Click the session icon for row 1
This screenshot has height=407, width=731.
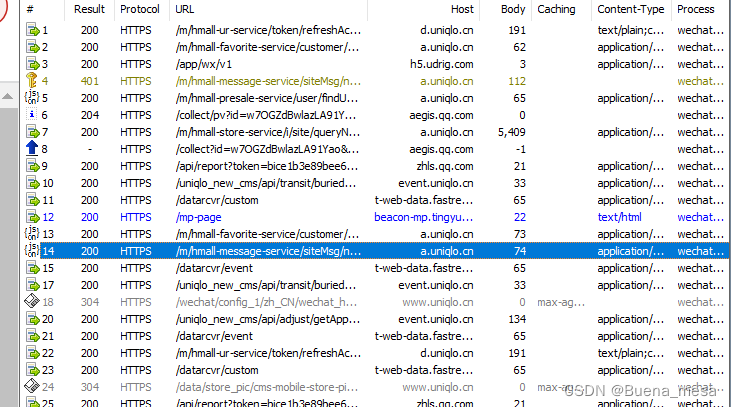click(x=32, y=30)
